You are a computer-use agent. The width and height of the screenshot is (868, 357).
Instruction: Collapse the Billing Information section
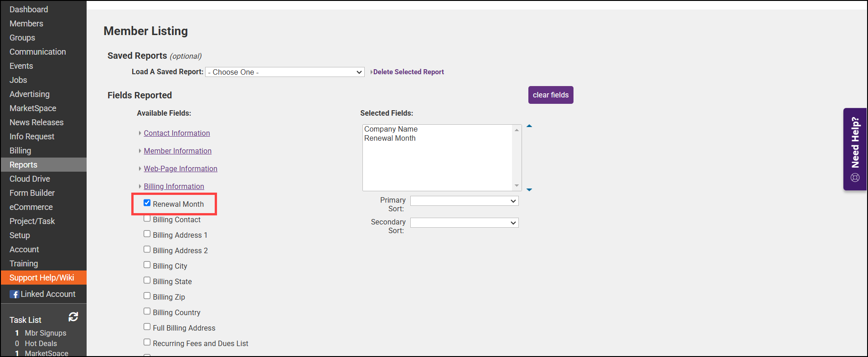point(174,186)
